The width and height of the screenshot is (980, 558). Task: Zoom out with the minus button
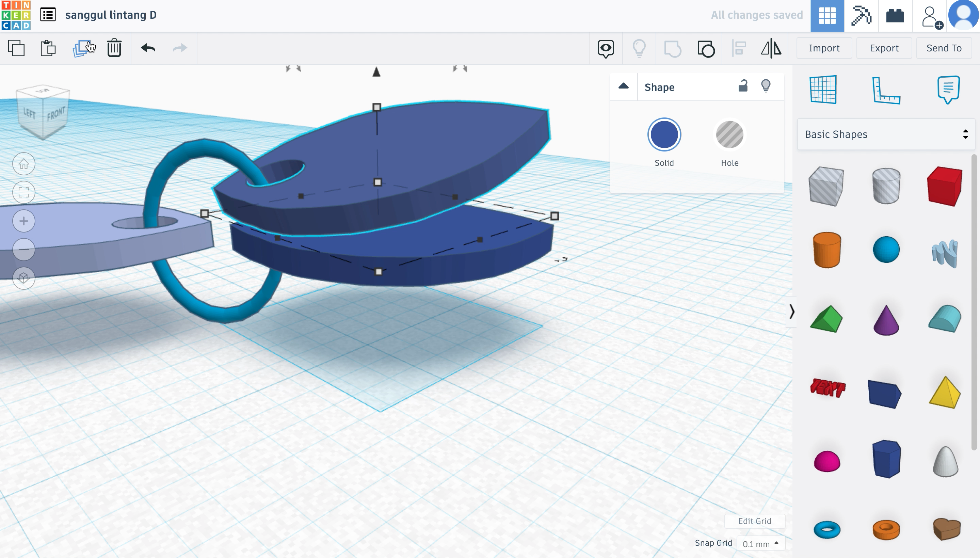click(24, 250)
